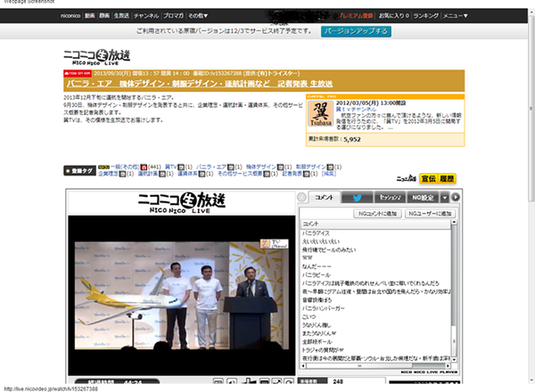This screenshot has height=392, width=535.
Task: Open the バニラ・エア 記者発表 生放送 title link
Action: click(199, 84)
